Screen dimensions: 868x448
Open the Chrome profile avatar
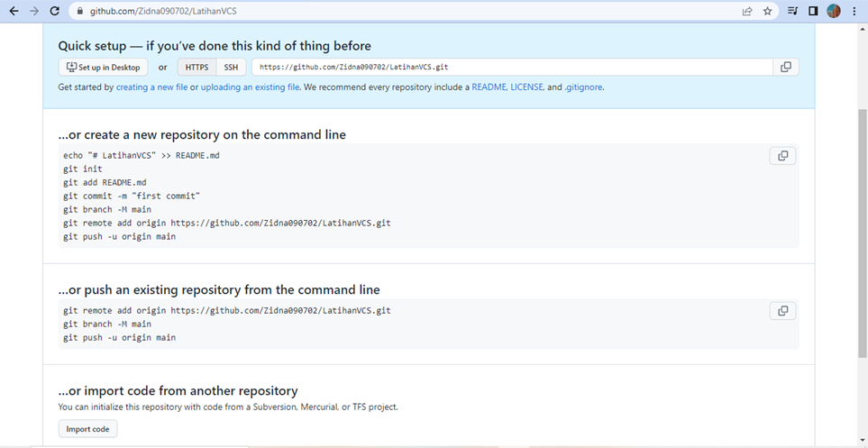tap(834, 11)
